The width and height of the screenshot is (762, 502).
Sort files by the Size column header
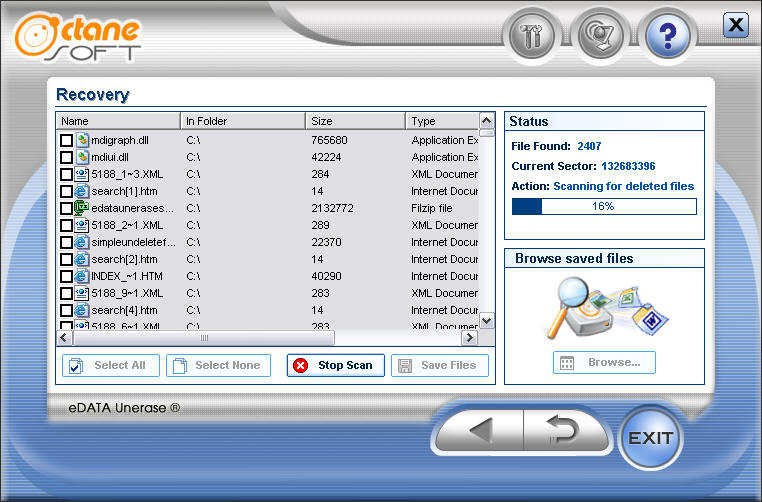(355, 121)
